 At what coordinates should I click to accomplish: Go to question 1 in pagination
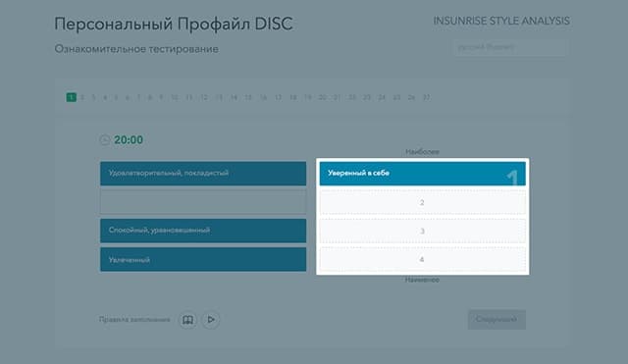[x=72, y=97]
